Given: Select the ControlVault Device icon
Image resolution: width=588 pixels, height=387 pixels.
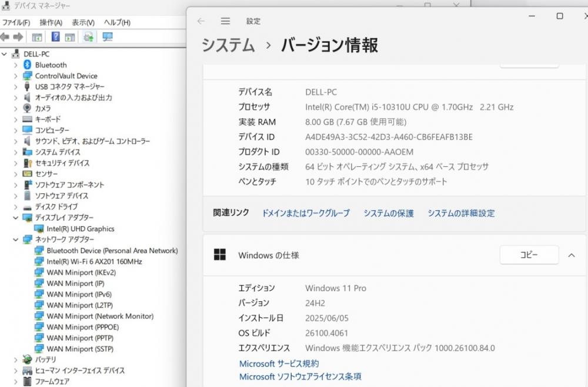Looking at the screenshot, I should pyautogui.click(x=28, y=76).
